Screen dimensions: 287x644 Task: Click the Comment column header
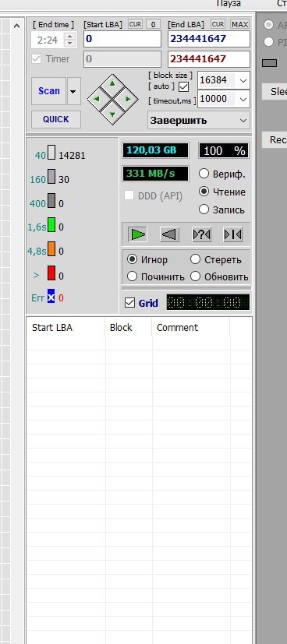coord(191,327)
